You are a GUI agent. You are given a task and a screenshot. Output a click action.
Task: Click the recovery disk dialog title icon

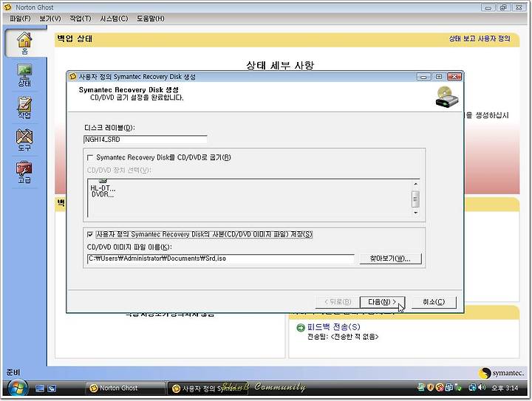[x=72, y=77]
